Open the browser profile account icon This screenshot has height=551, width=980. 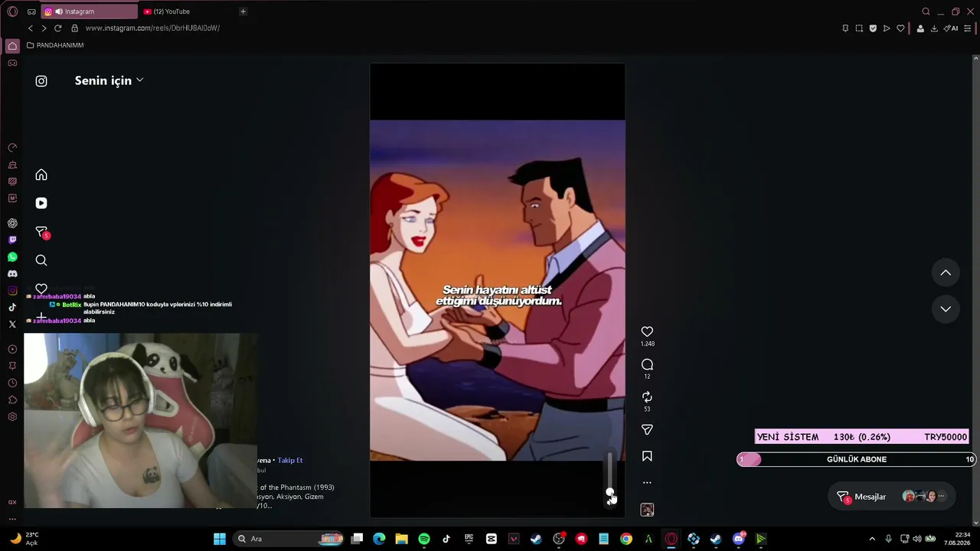point(920,28)
